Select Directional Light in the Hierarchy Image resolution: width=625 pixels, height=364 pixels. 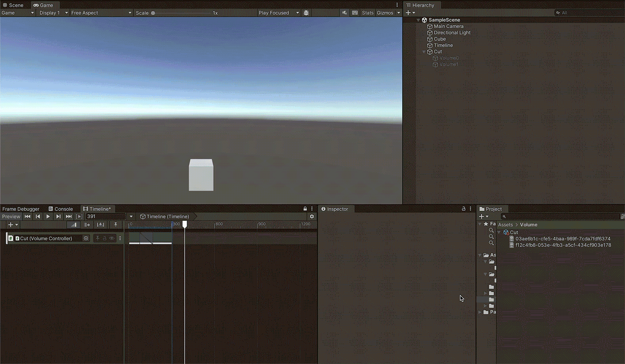452,33
